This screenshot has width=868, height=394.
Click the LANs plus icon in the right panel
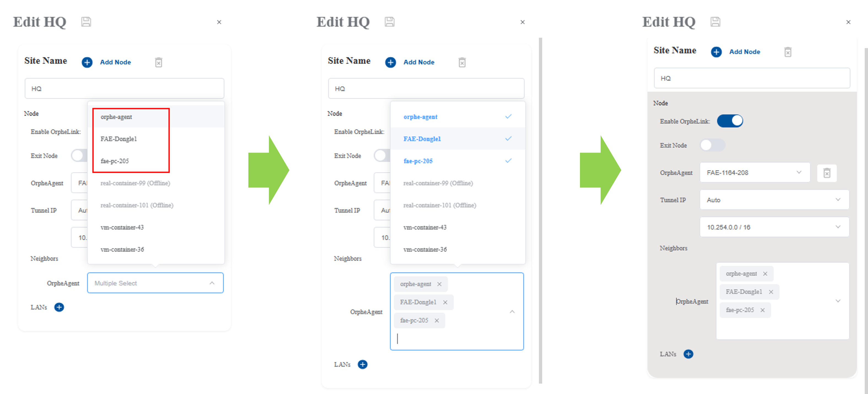(x=688, y=353)
